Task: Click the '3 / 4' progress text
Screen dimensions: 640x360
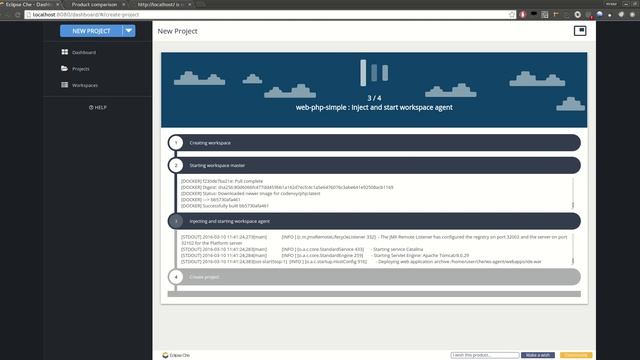Action: (374, 98)
